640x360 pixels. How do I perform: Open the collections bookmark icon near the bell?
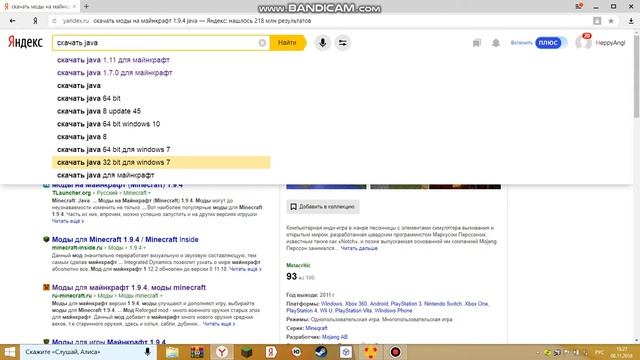(476, 43)
